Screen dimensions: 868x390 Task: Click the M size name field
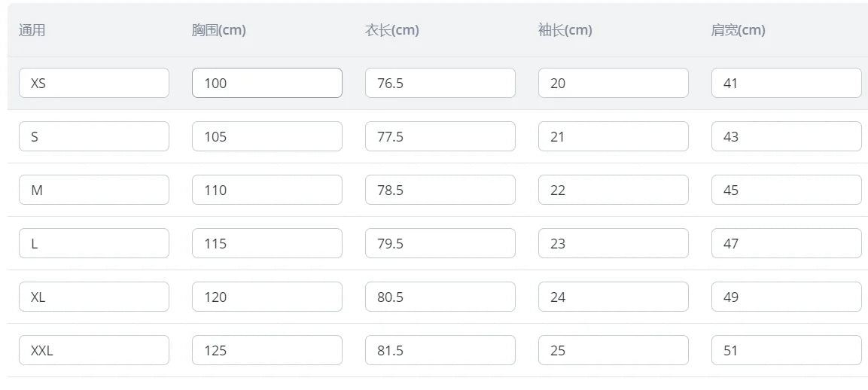(x=94, y=190)
